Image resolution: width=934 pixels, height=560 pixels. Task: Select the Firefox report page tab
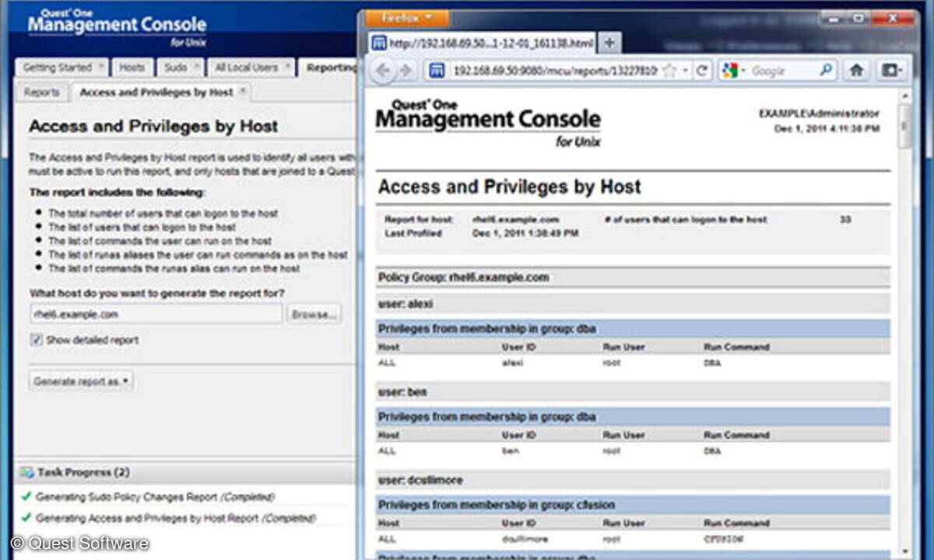coord(483,42)
